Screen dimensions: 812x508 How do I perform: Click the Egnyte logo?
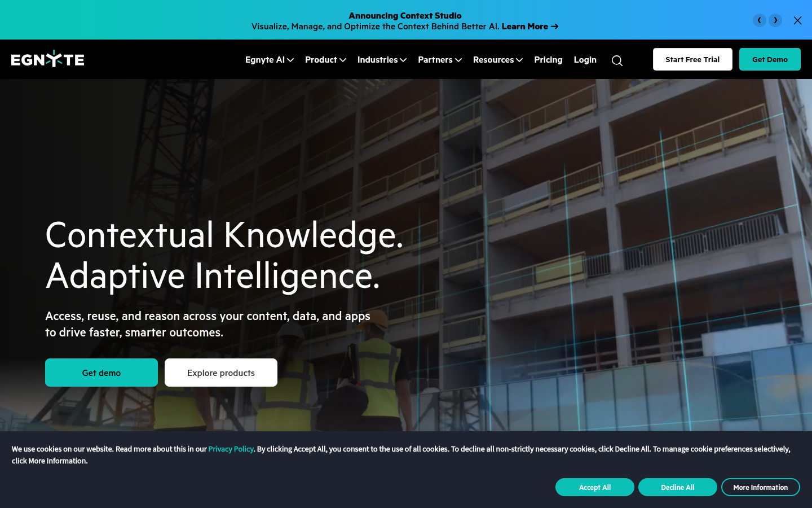(48, 59)
